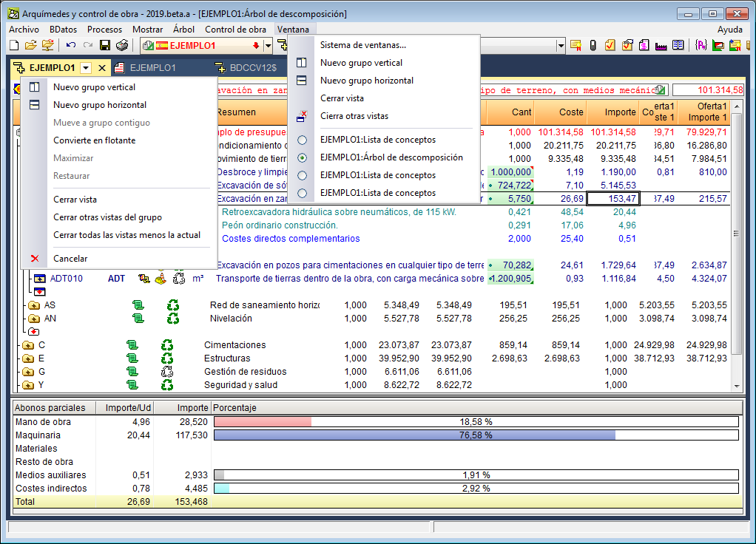
Task: Click the open folder toolbar icon
Action: [31, 45]
